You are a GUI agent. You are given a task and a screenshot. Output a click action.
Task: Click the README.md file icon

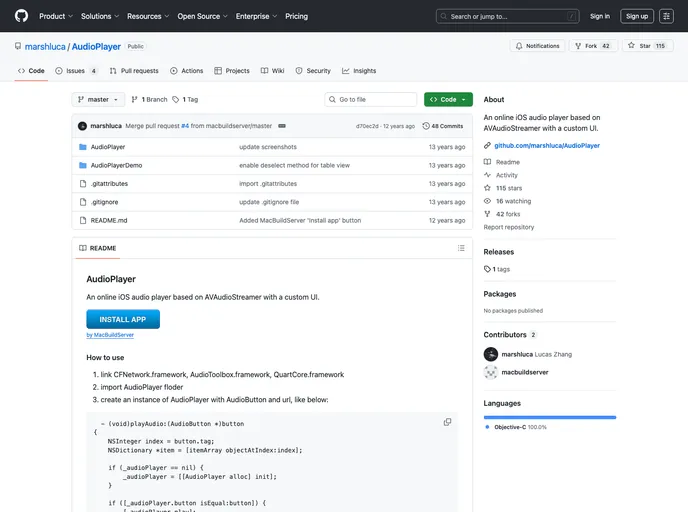tap(82, 220)
